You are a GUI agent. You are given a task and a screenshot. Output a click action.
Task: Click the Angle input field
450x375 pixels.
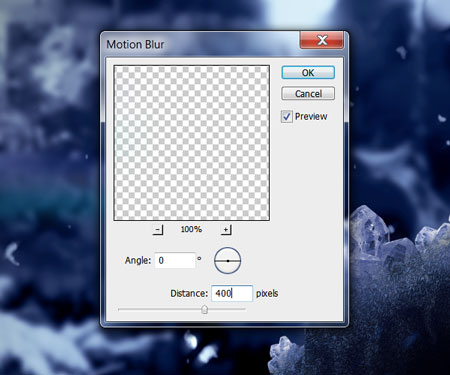175,260
